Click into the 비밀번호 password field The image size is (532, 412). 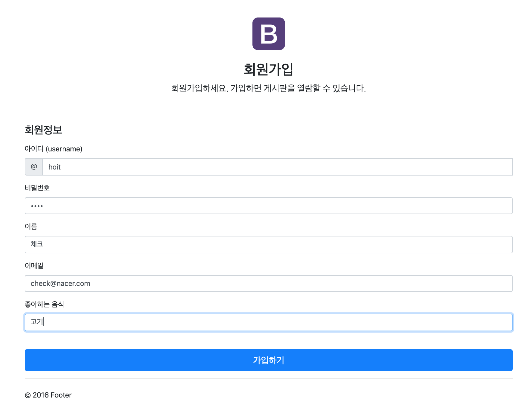click(268, 206)
